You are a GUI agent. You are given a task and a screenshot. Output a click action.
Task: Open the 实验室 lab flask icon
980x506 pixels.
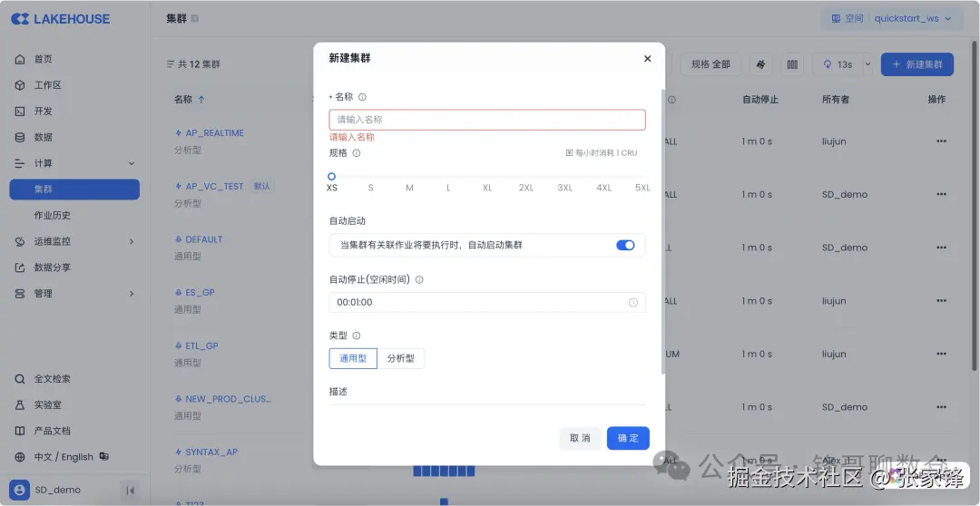(x=20, y=404)
